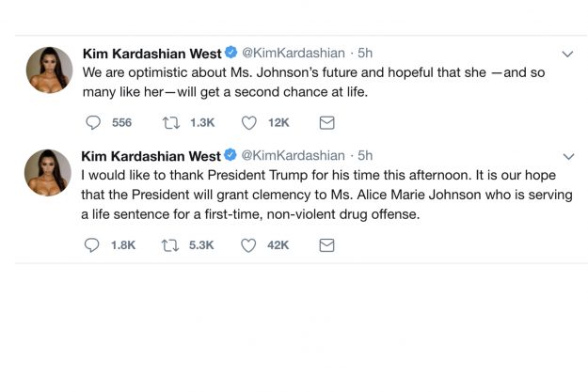View the tweet about Alice Marie Johnson clemency

click(326, 195)
